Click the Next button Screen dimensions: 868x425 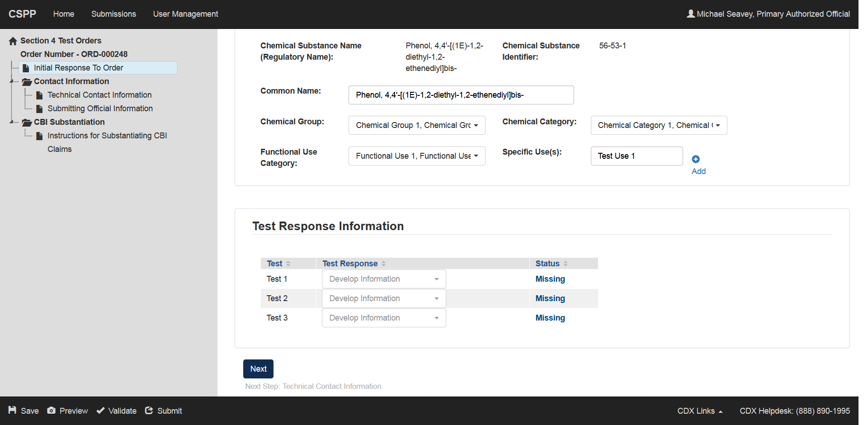point(258,369)
